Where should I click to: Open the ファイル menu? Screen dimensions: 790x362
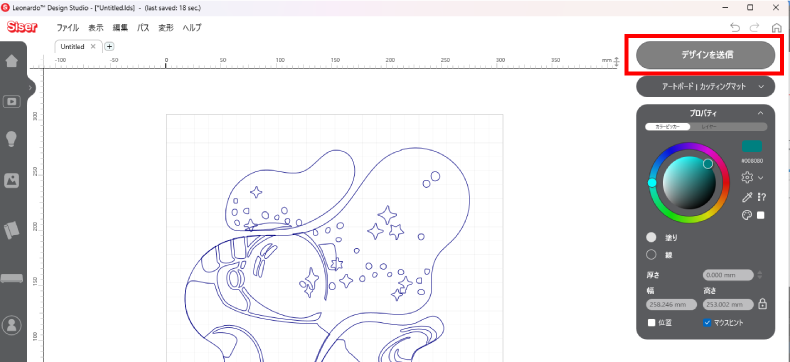68,28
